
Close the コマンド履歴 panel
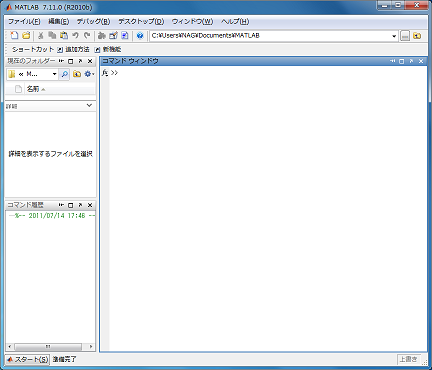(x=90, y=205)
